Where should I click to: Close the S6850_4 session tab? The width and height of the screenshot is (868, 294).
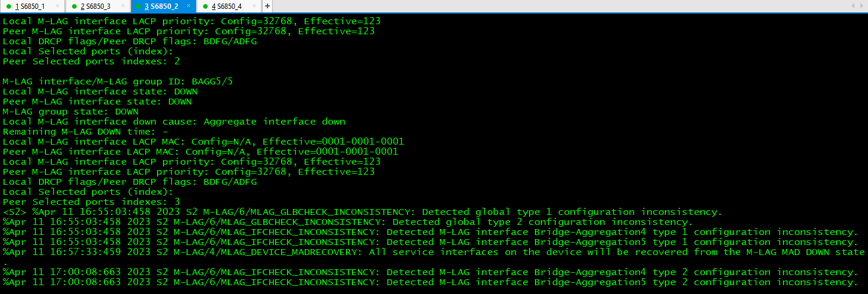[256, 6]
